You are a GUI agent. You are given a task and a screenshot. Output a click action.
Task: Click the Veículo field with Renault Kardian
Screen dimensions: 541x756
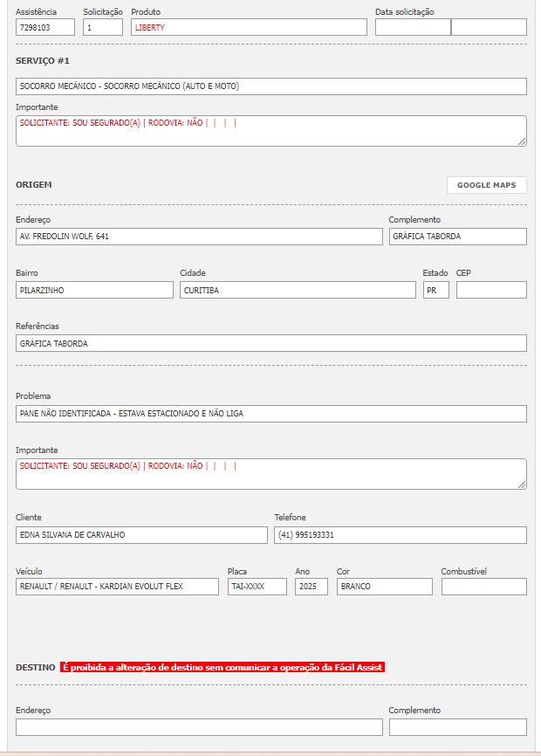coord(117,587)
